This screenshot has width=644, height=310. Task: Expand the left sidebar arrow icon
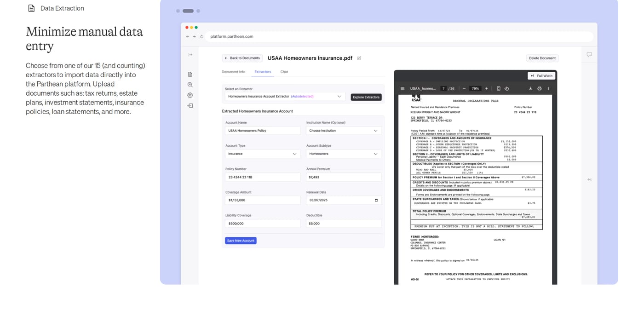190,55
